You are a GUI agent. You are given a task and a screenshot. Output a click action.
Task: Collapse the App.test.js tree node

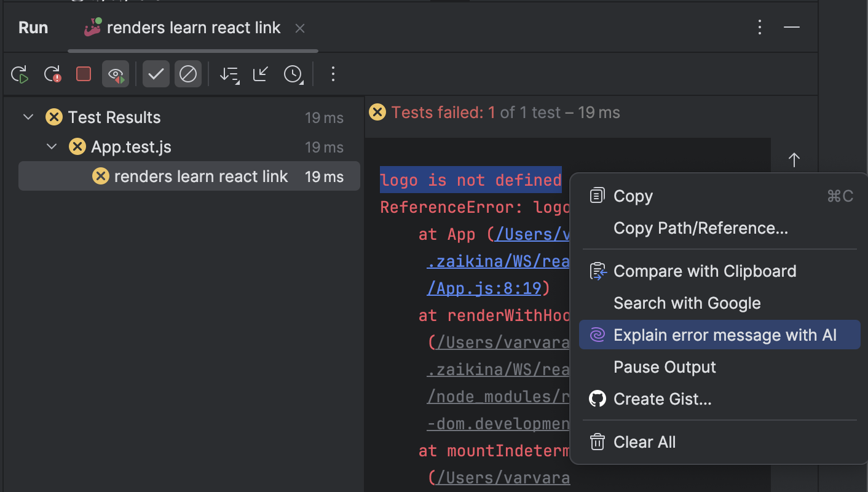52,147
